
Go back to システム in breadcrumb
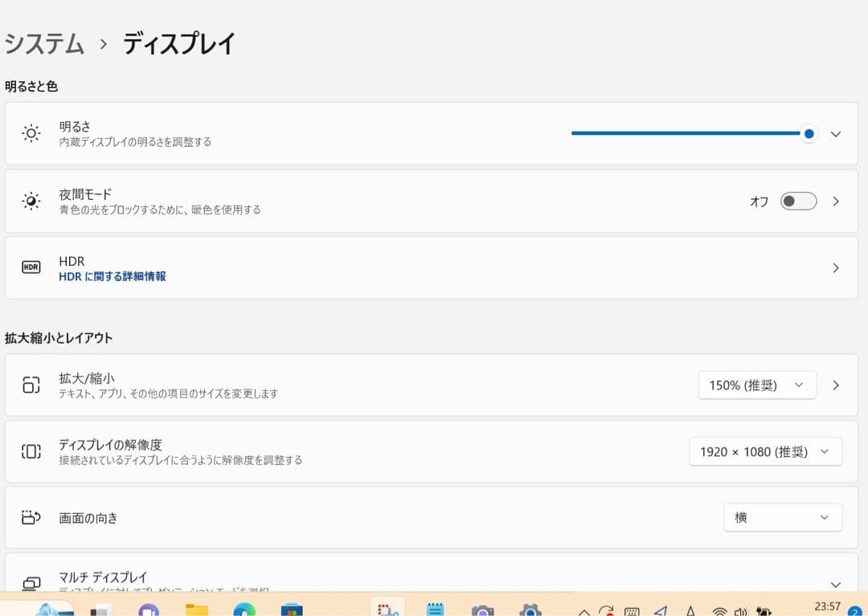click(x=44, y=43)
